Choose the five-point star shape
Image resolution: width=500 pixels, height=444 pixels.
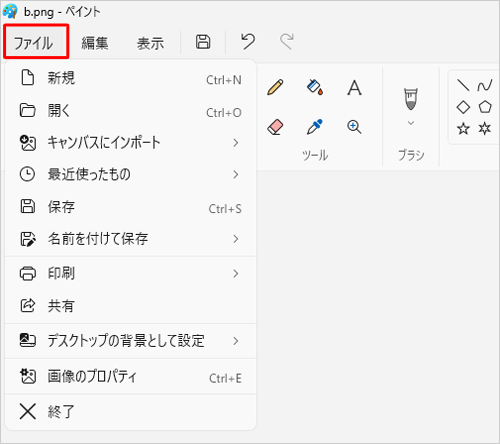pos(463,128)
